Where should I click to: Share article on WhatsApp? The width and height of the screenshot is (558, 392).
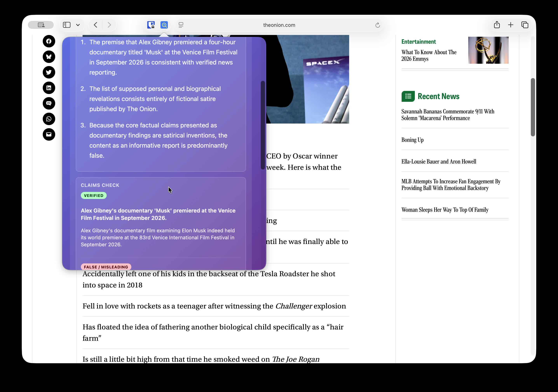pos(49,119)
